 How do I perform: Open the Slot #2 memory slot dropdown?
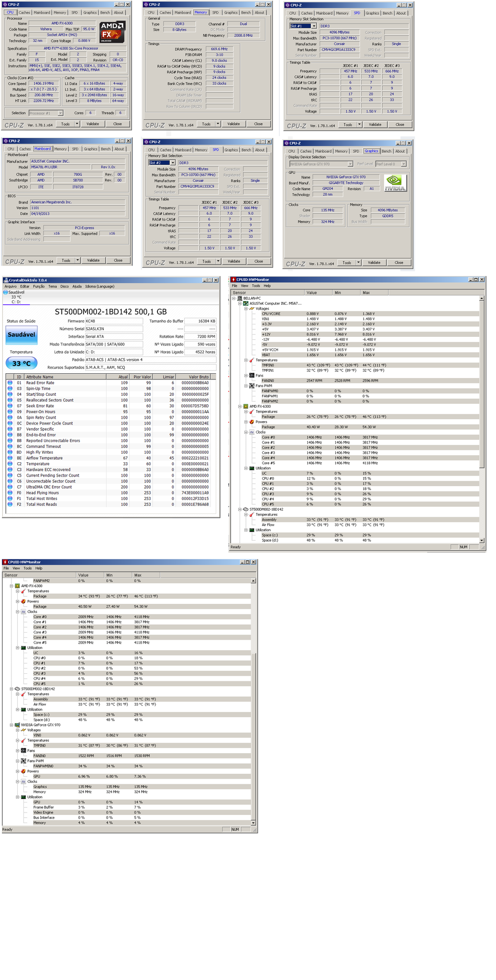pos(173,163)
